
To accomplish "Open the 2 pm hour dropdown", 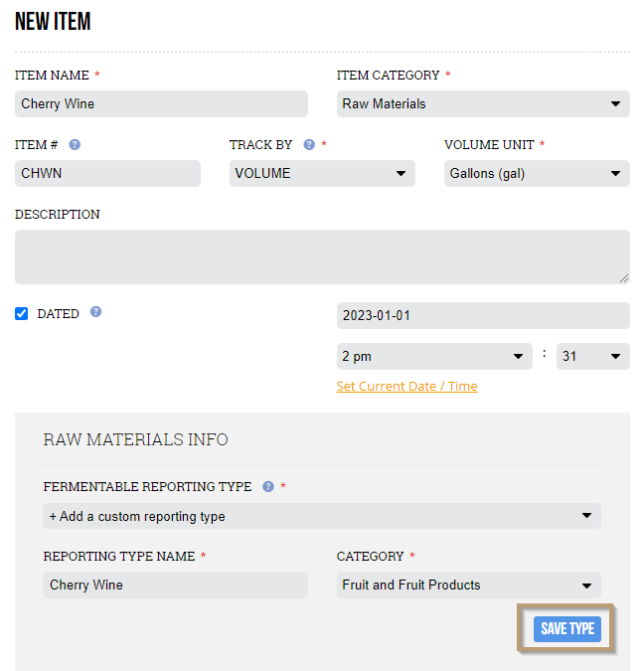I will coord(434,356).
